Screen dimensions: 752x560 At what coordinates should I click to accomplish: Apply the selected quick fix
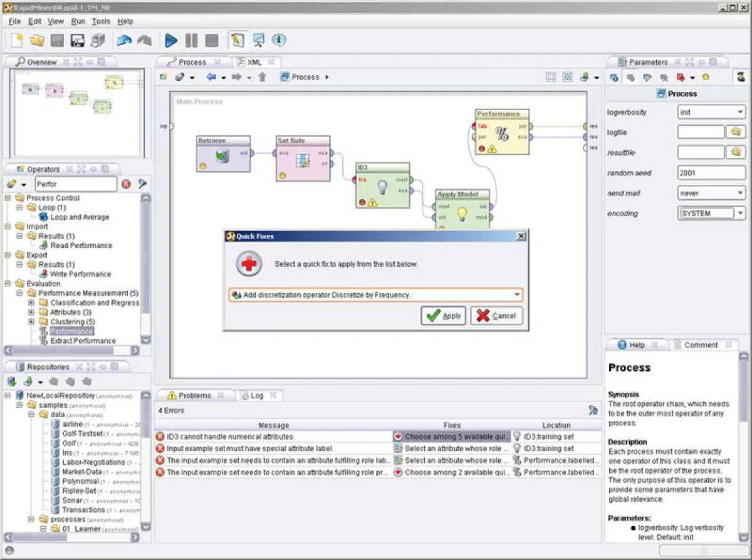[443, 316]
